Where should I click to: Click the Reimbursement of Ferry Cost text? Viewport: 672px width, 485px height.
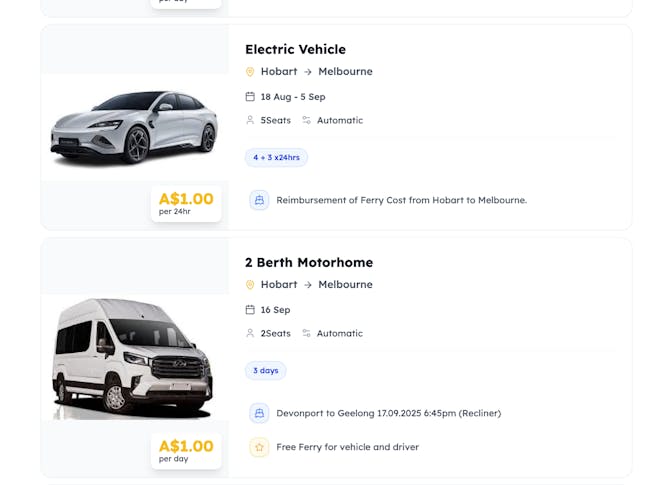[x=401, y=200]
